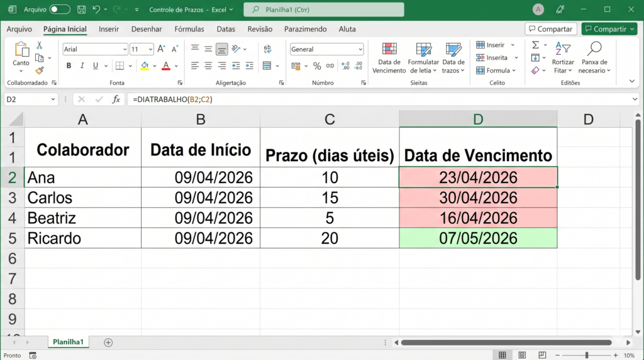Click the Merge cells icon
This screenshot has height=360, width=644.
[267, 65]
